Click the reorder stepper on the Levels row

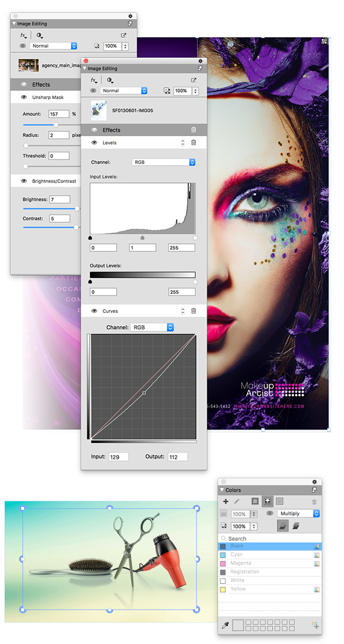click(183, 143)
